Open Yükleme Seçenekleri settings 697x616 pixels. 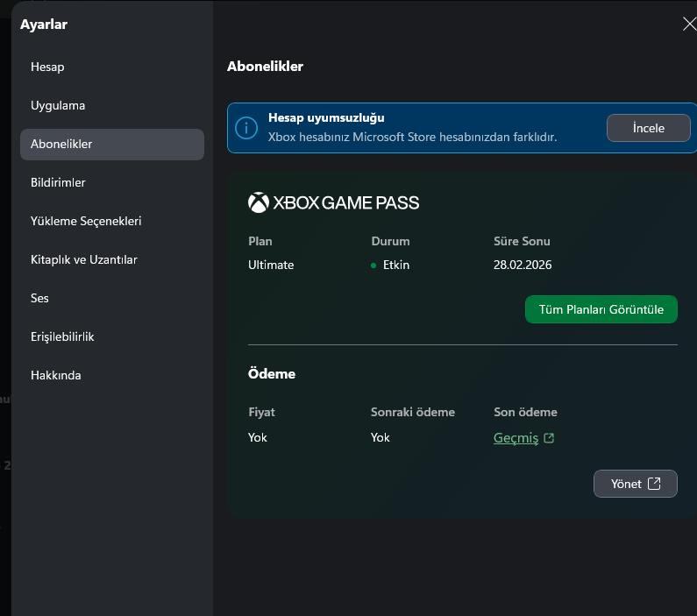[x=112, y=221]
